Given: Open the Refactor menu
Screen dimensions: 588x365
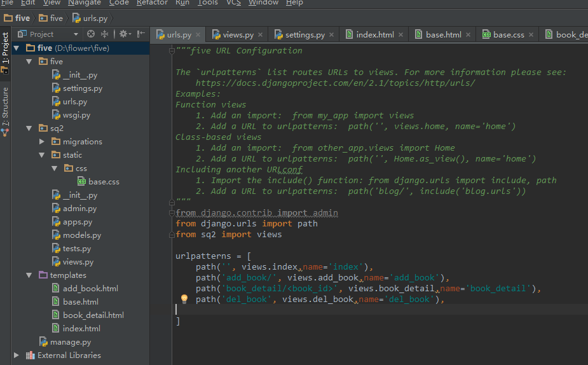Looking at the screenshot, I should tap(152, 3).
